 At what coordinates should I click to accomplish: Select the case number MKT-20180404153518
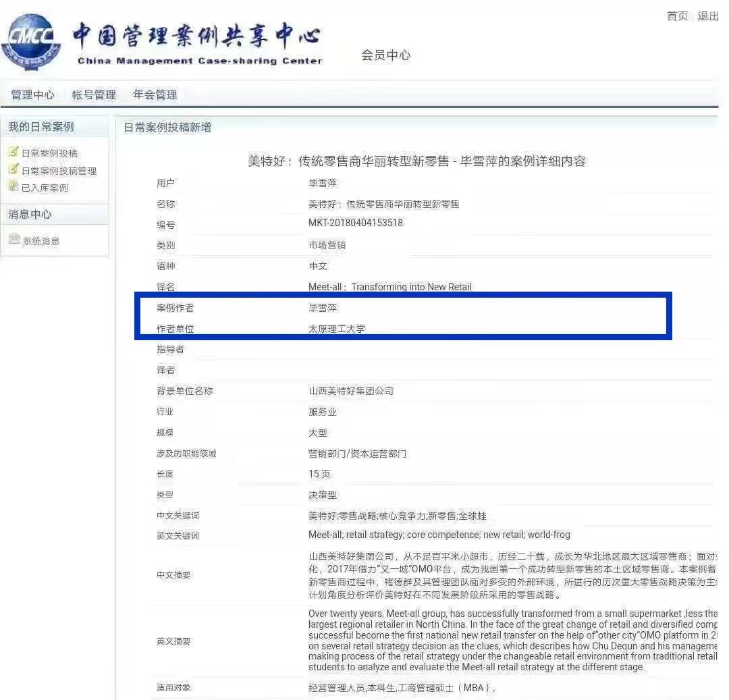[355, 223]
